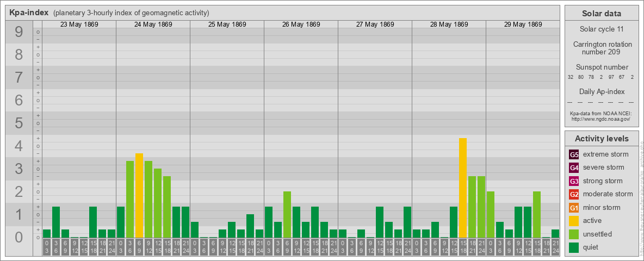
Task: Click 'Kpa-data from NOAA NCEI:' text
Action: [600, 113]
